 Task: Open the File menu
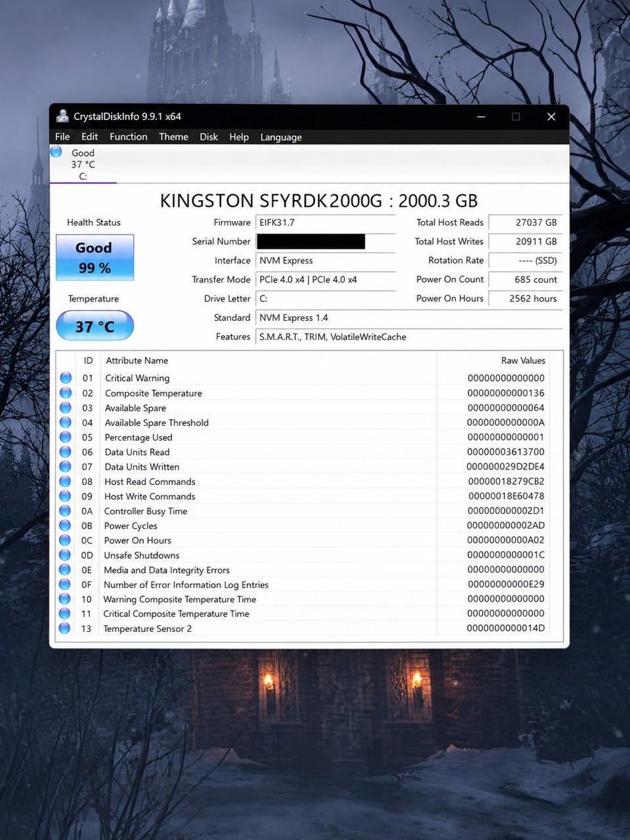(x=62, y=136)
